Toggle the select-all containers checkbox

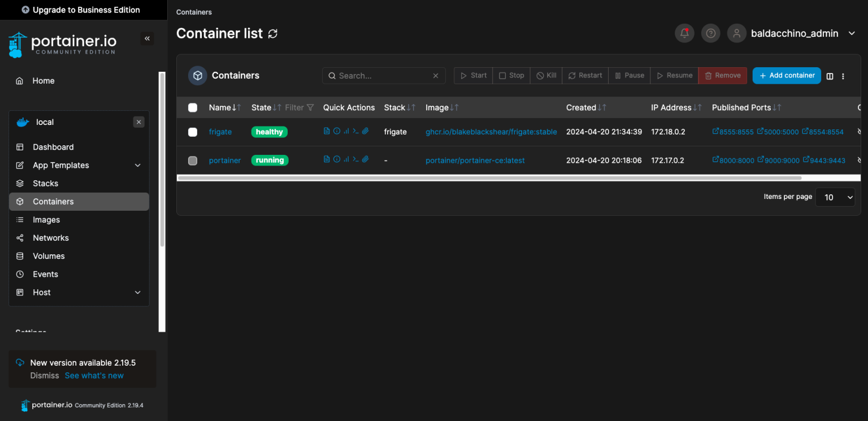tap(193, 107)
